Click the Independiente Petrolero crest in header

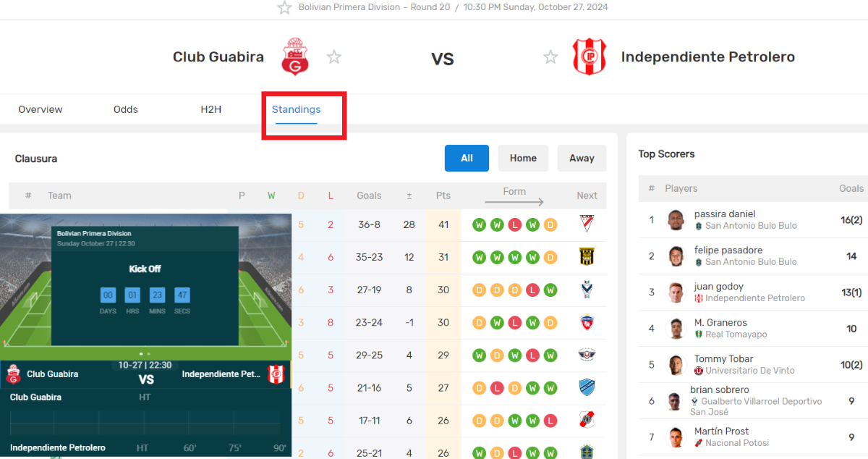pos(589,56)
